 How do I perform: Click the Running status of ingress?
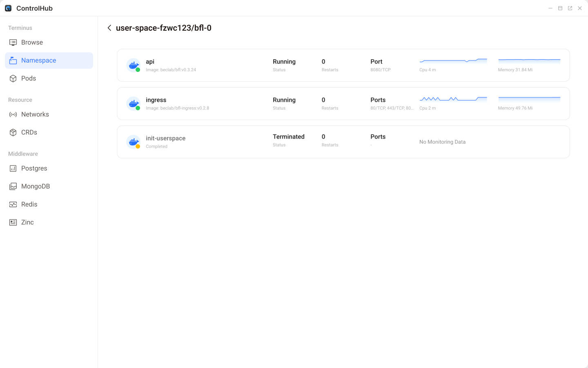point(284,100)
